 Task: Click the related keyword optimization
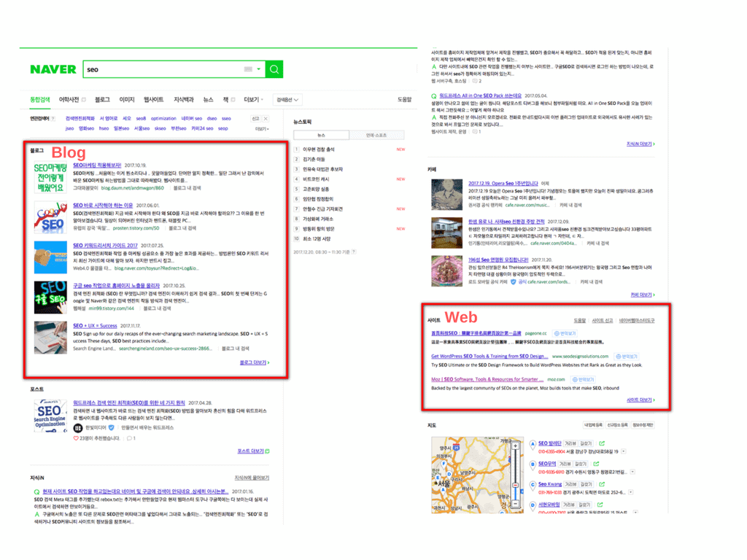coord(163,119)
